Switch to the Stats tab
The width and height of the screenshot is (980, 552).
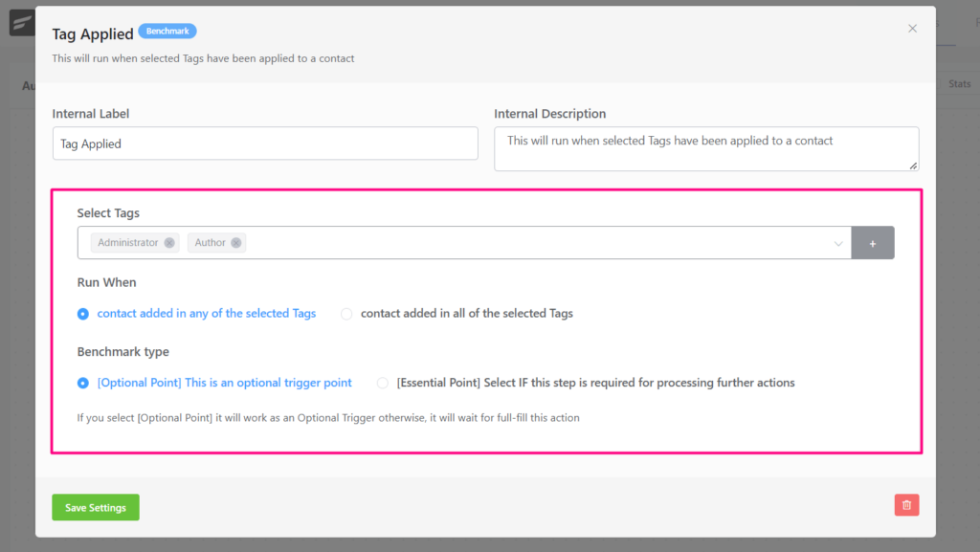click(x=958, y=83)
